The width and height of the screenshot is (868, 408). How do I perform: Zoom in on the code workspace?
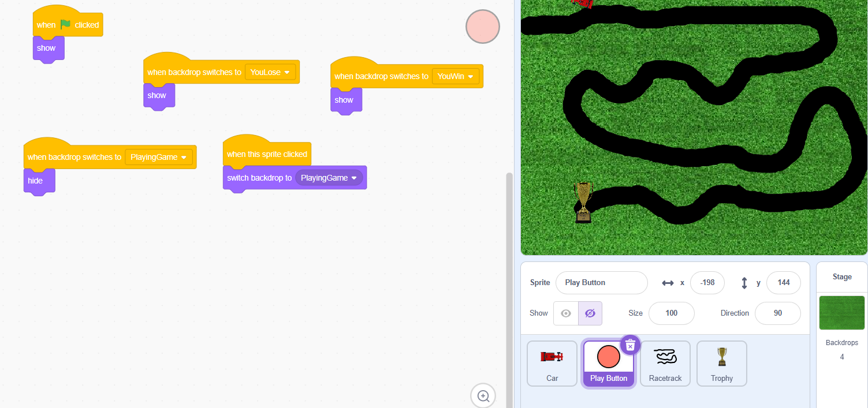(x=483, y=396)
